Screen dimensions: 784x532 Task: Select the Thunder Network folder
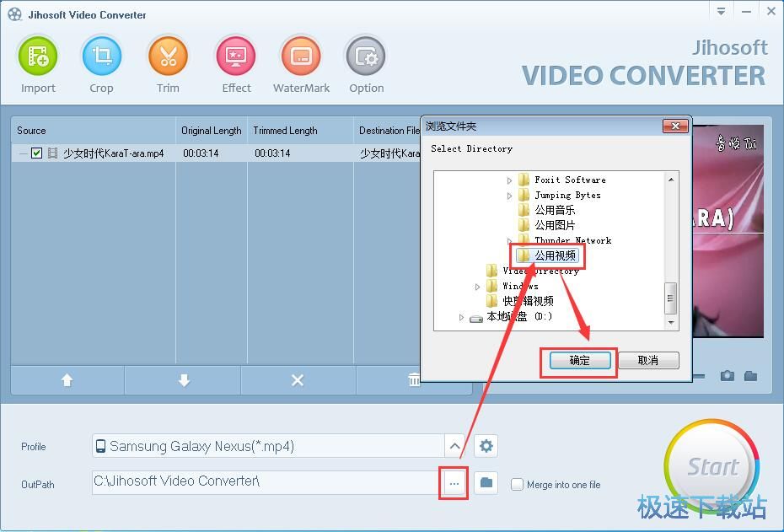pyautogui.click(x=572, y=240)
